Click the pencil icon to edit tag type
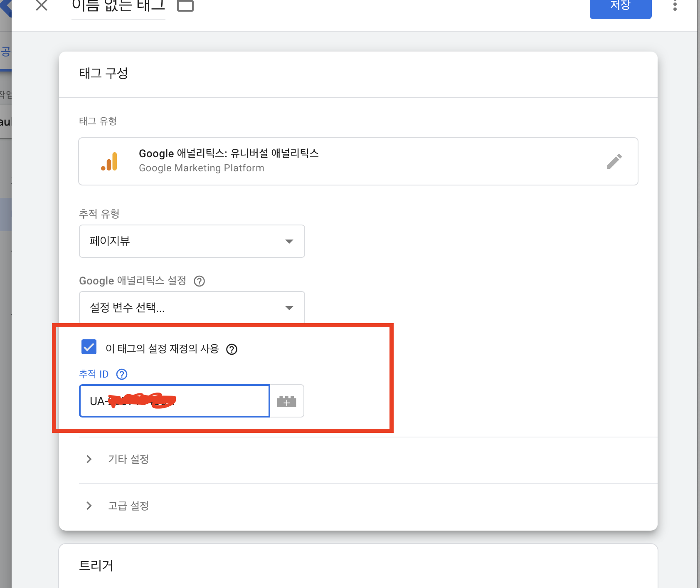This screenshot has width=700, height=588. (615, 161)
